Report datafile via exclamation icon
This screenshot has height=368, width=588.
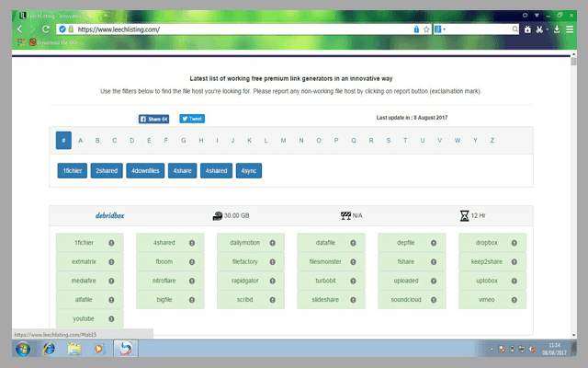(x=353, y=243)
